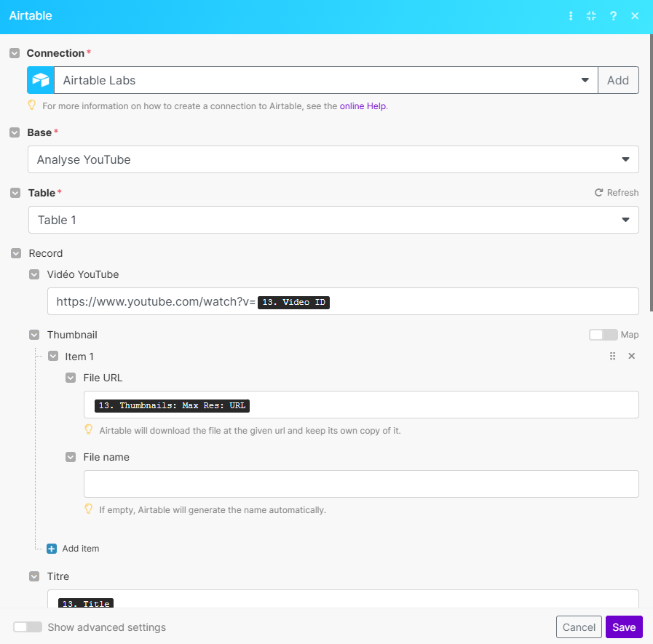Screen dimensions: 653x644
Task: Open the three-dot options menu in header
Action: (571, 16)
